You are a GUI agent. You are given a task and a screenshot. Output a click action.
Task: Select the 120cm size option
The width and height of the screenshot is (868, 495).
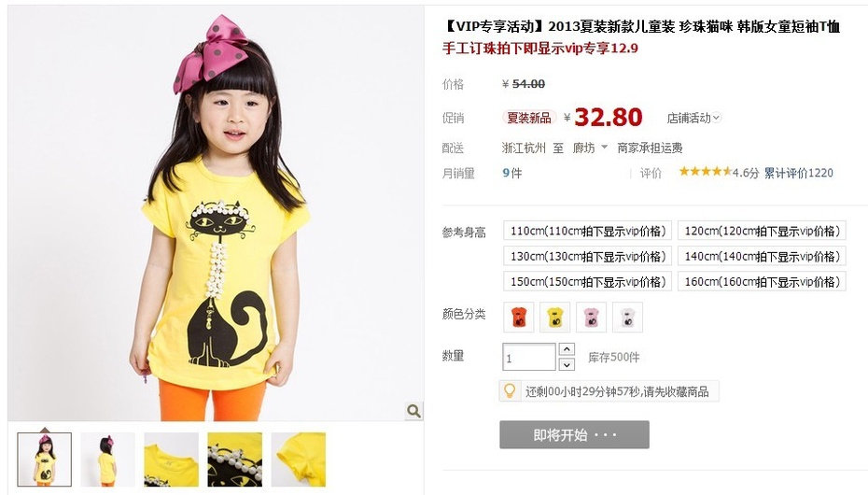762,231
